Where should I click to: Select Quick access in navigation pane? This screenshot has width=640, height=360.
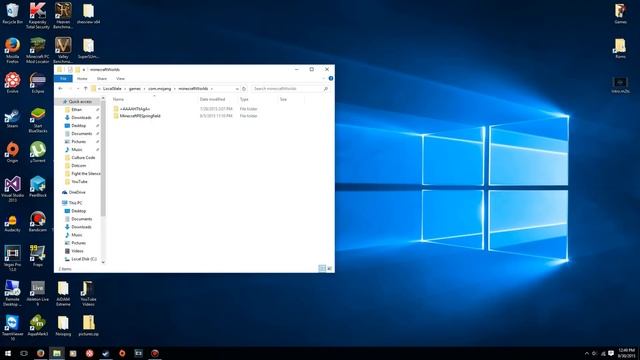(x=80, y=102)
